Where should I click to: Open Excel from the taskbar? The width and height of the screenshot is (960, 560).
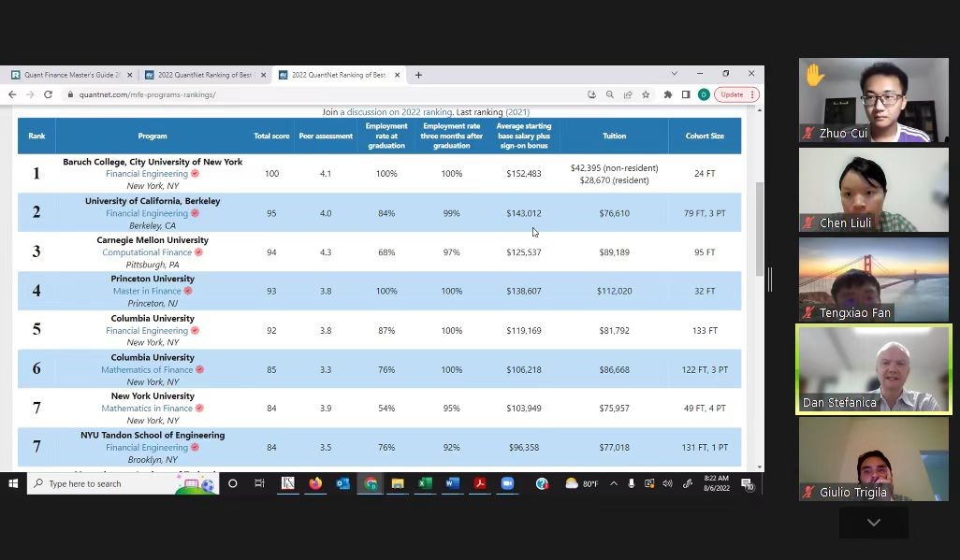click(425, 483)
